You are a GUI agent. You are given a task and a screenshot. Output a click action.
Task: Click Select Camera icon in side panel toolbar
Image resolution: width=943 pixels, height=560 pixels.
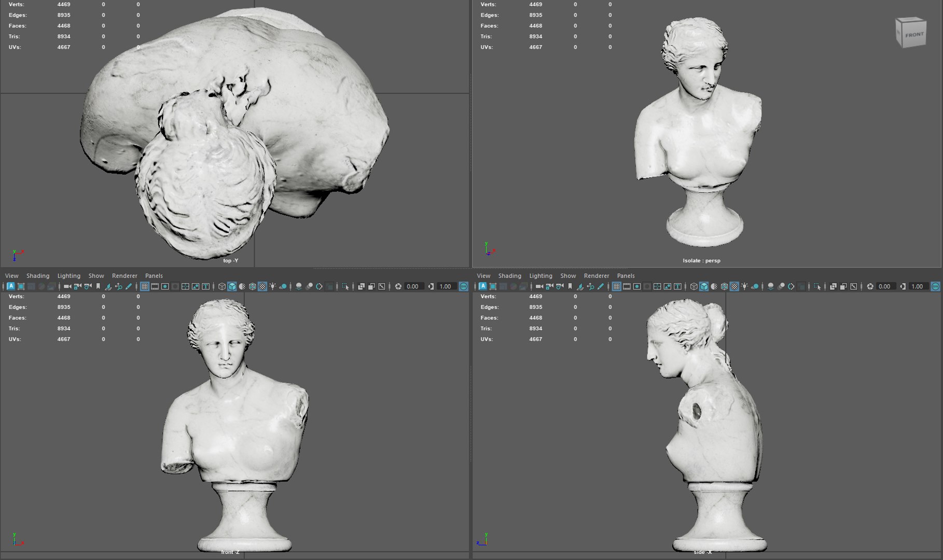click(x=539, y=286)
